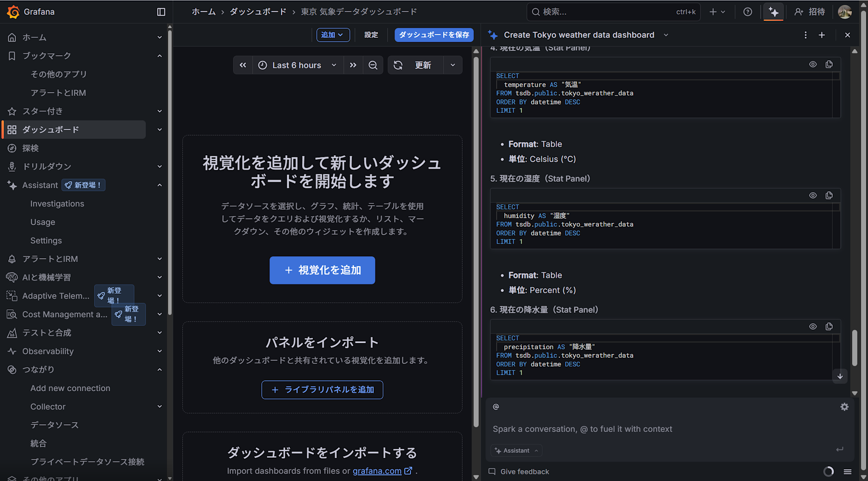Follow the grafana.com link
Image resolution: width=868 pixels, height=481 pixels.
pyautogui.click(x=377, y=471)
